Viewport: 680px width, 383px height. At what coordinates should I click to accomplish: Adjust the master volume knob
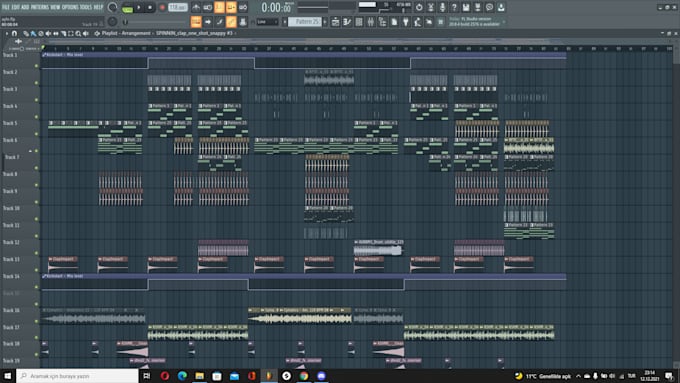tap(112, 7)
